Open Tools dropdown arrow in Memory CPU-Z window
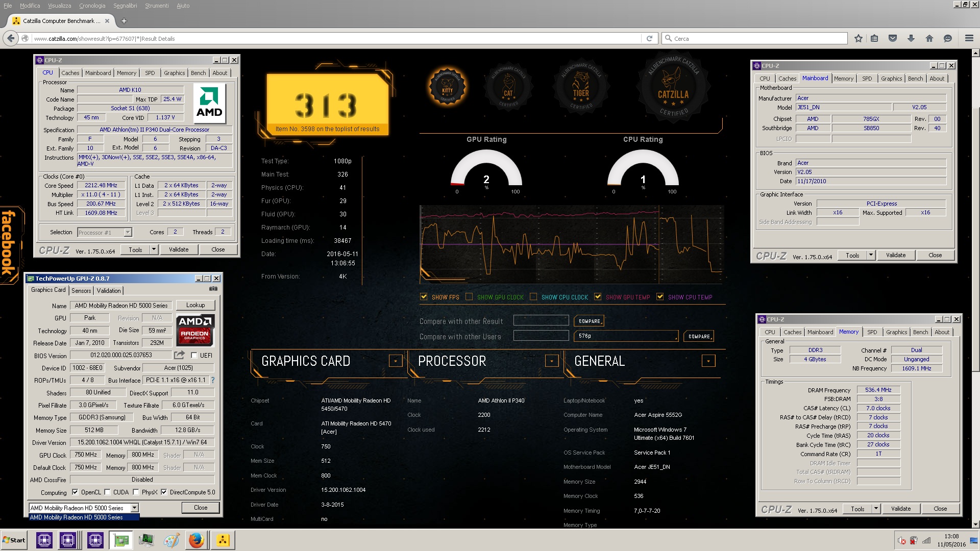Viewport: 980px width, 551px height. click(x=876, y=509)
